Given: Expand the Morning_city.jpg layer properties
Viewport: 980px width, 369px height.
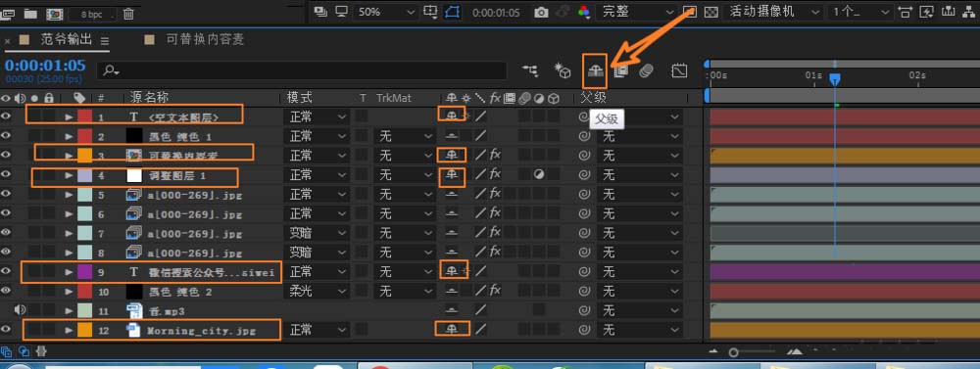Looking at the screenshot, I should [69, 329].
